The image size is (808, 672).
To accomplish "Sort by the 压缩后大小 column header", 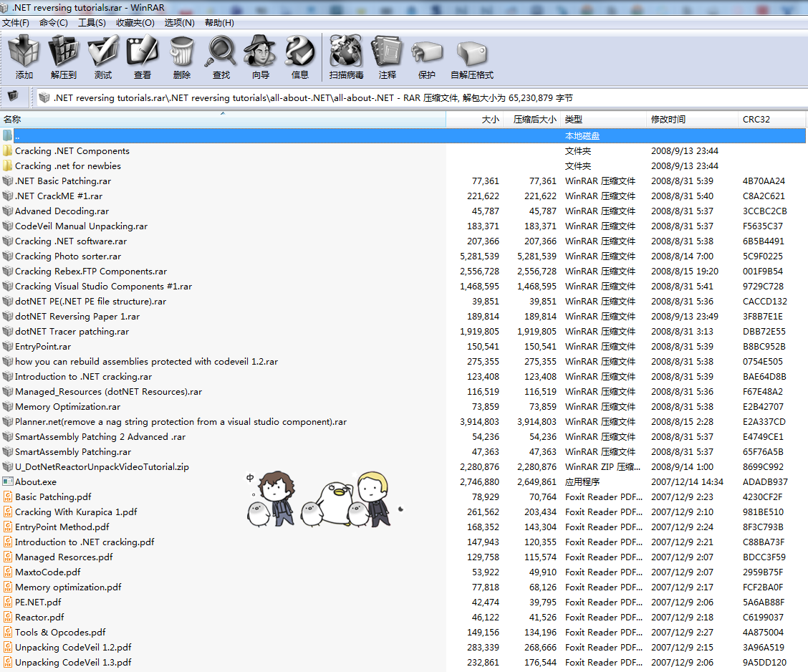I will point(532,120).
